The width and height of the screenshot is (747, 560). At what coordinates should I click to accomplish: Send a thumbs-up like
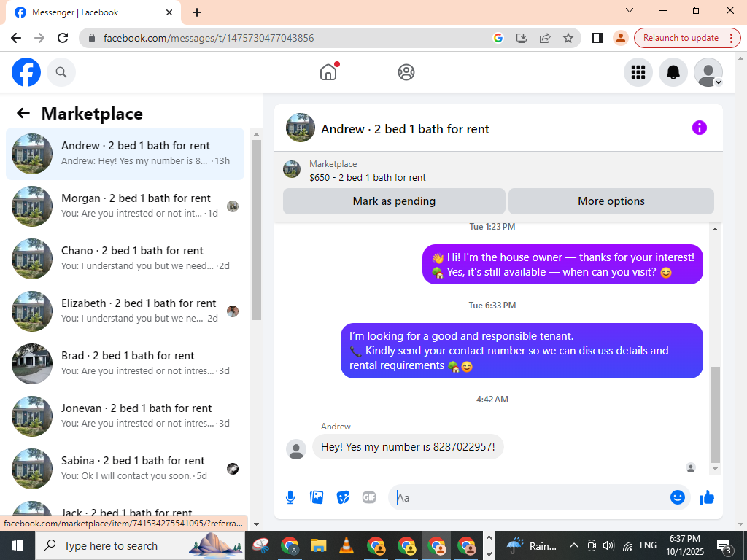point(706,497)
